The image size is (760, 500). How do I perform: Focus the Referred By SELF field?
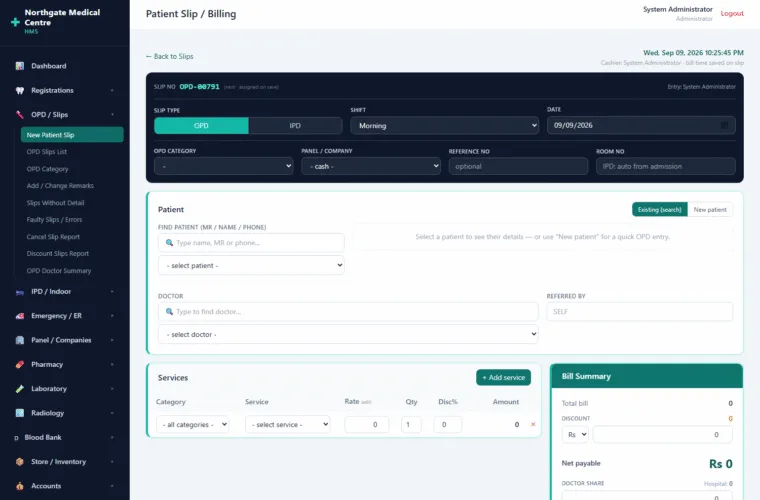[640, 312]
